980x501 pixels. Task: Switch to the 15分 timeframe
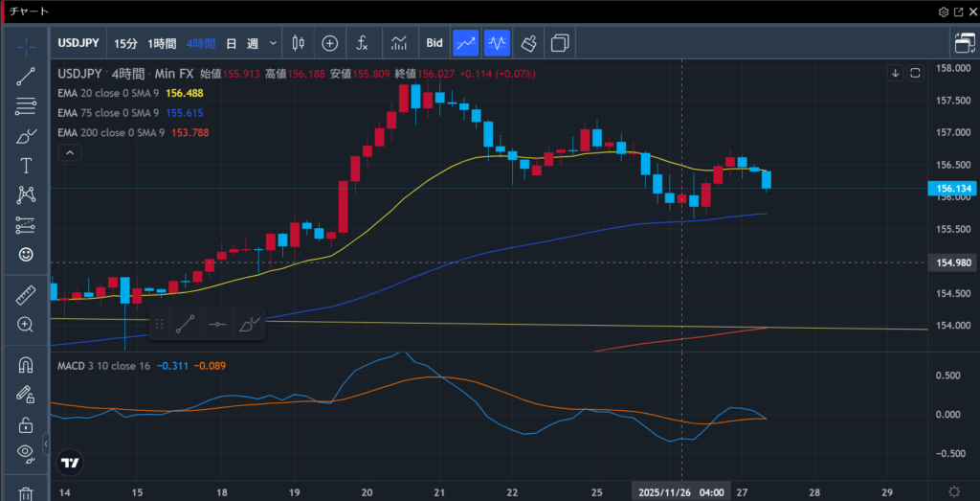(125, 43)
